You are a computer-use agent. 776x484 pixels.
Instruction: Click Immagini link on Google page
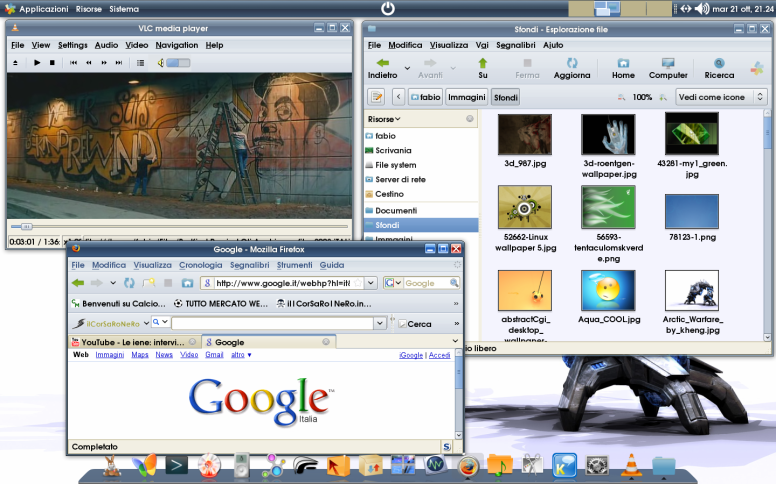[110, 355]
